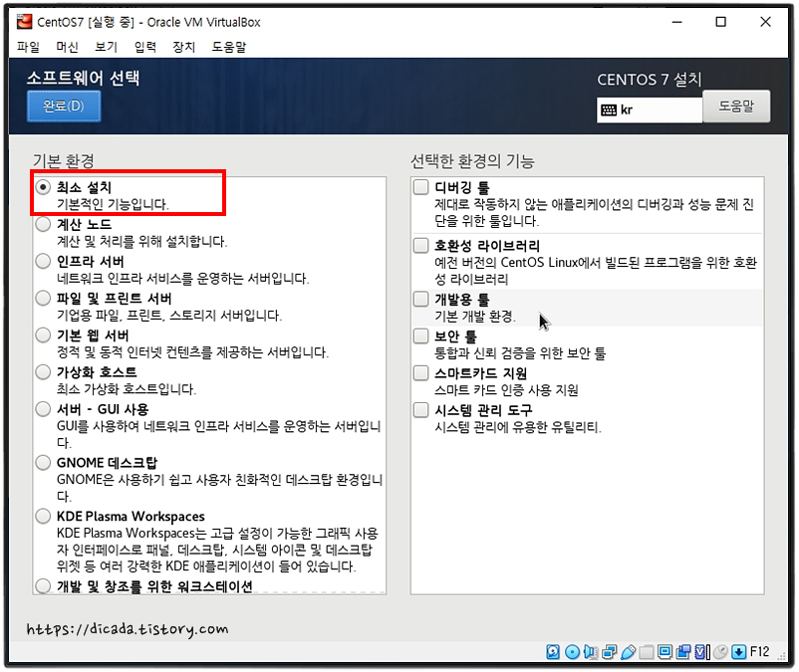The height and width of the screenshot is (672, 799).
Task: Maximize the VirtualBox window
Action: (720, 22)
